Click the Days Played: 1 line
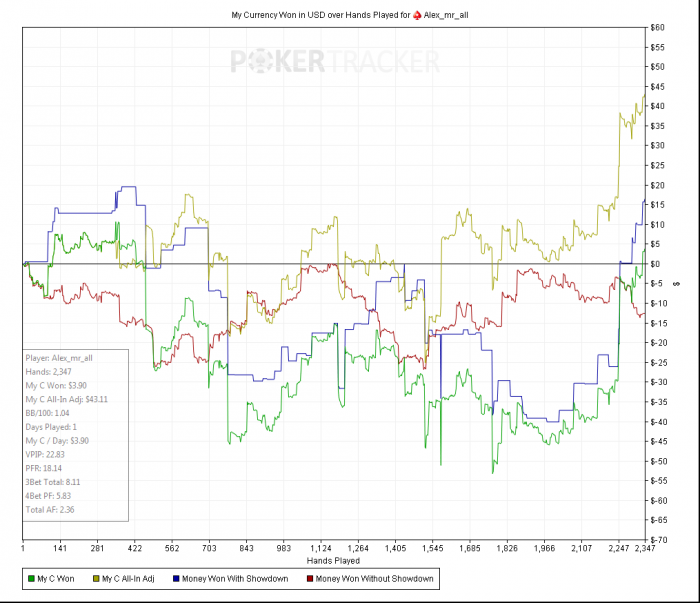700x603 pixels. (x=51, y=427)
